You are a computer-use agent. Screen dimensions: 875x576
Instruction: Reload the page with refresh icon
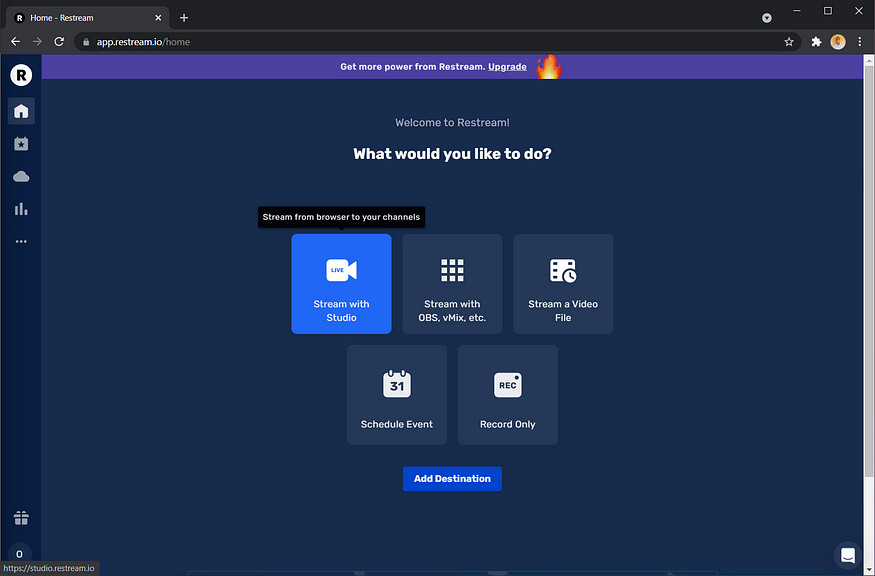pos(59,42)
